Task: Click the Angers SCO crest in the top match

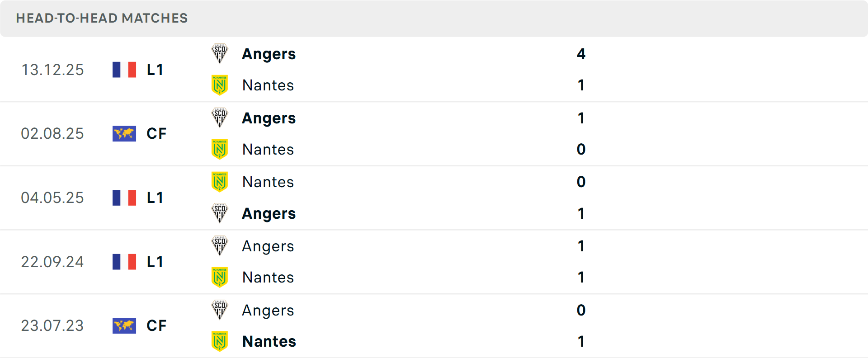Action: point(220,54)
